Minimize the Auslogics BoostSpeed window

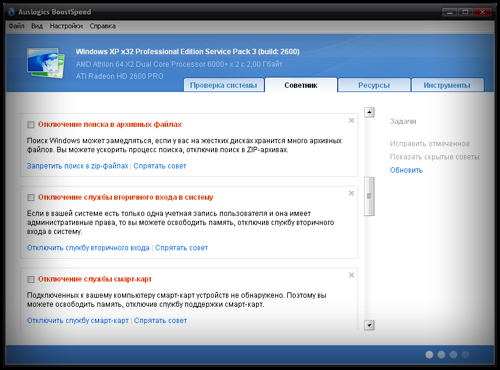(449, 12)
